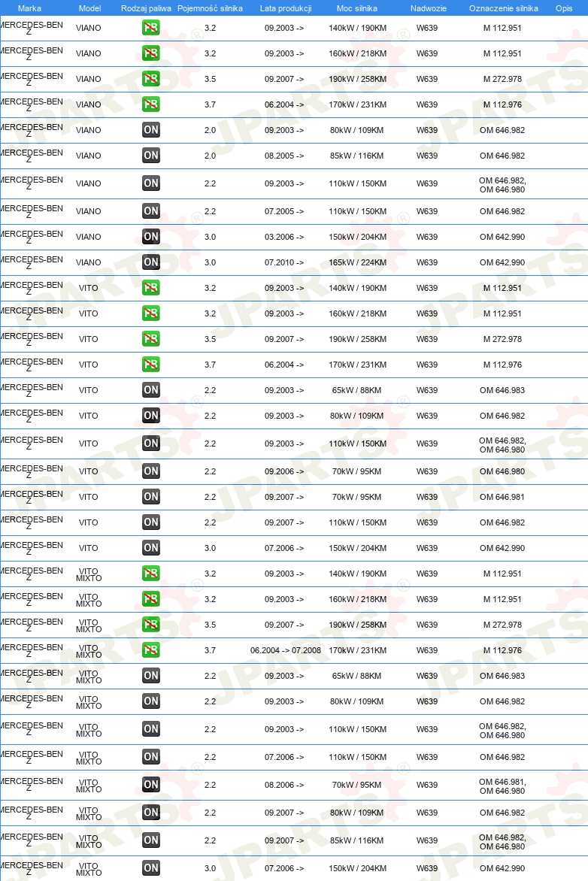This screenshot has height=881, width=588.
Task: Click the Moc silnika column header
Action: point(357,8)
